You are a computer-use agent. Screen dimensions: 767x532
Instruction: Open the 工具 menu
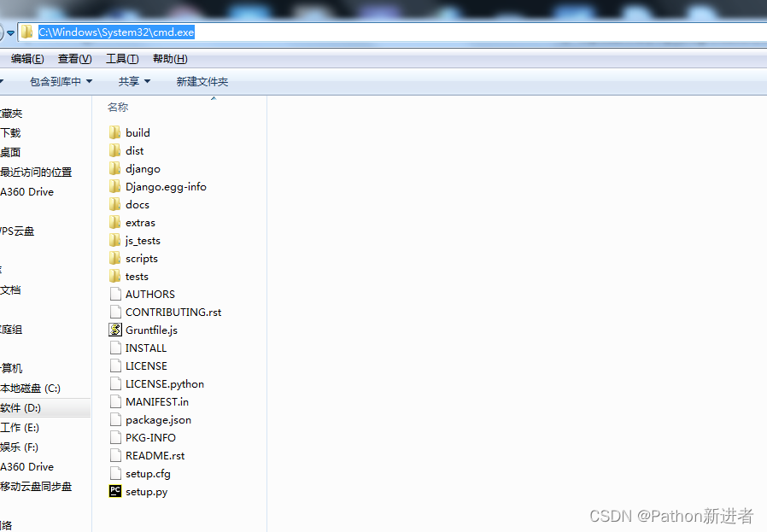pyautogui.click(x=122, y=58)
